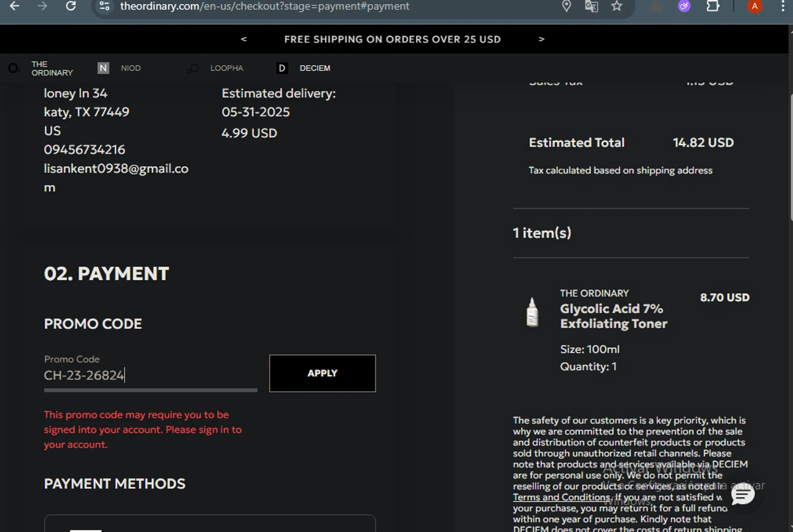Open The Ordinary brand tab
This screenshot has width=793, height=532.
coord(41,68)
